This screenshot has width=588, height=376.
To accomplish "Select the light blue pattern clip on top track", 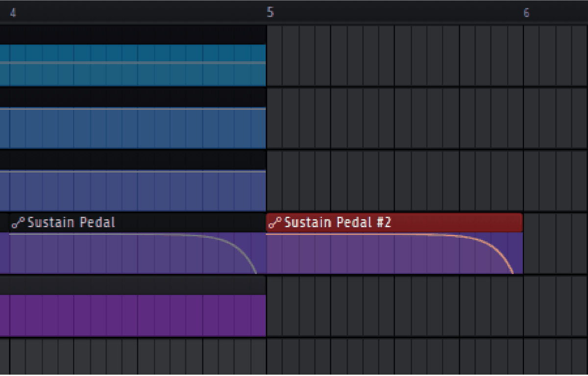I will 133,65.
